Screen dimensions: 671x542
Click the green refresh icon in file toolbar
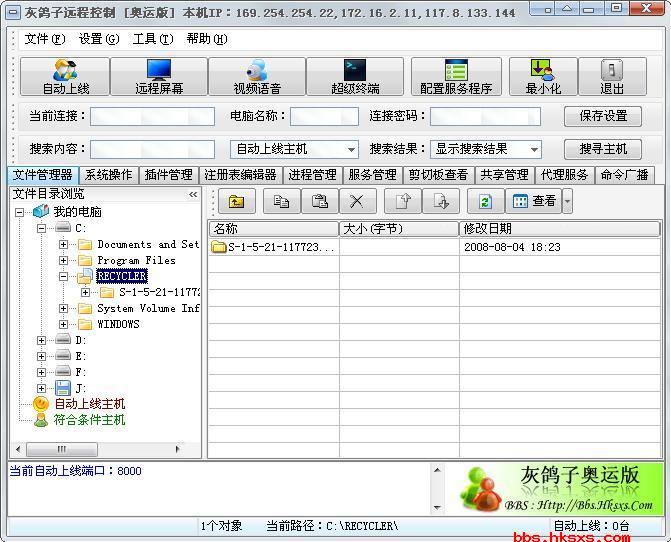point(485,201)
